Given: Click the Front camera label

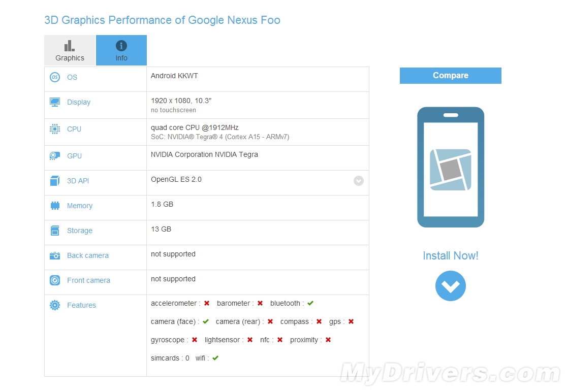Looking at the screenshot, I should tap(88, 280).
